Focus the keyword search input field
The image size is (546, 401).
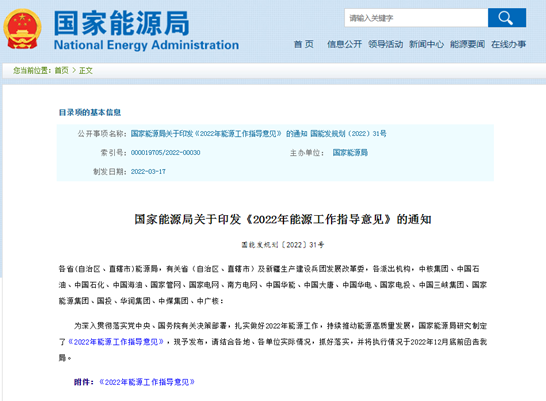(416, 18)
